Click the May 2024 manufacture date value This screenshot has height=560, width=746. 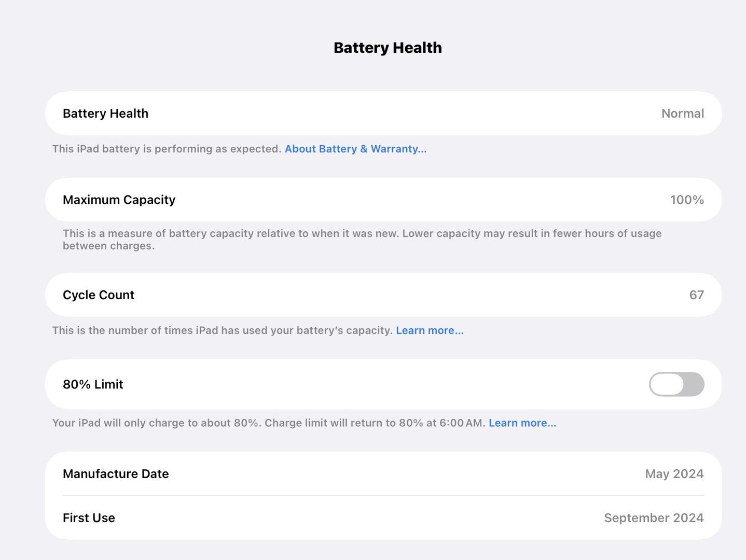point(674,474)
